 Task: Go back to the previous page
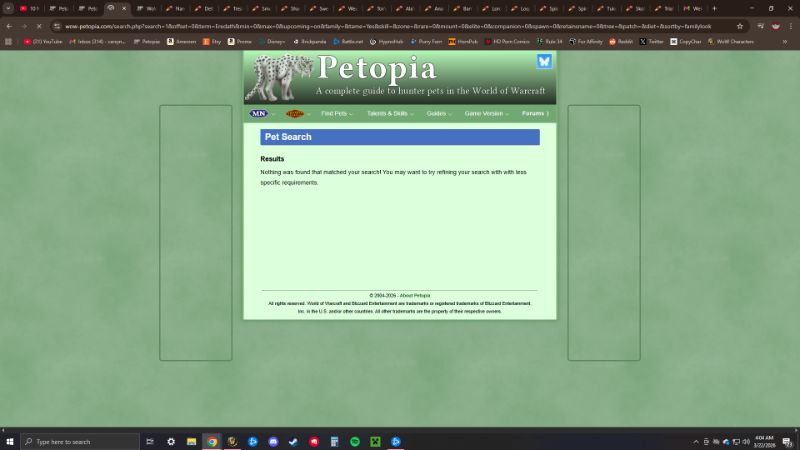(9, 26)
